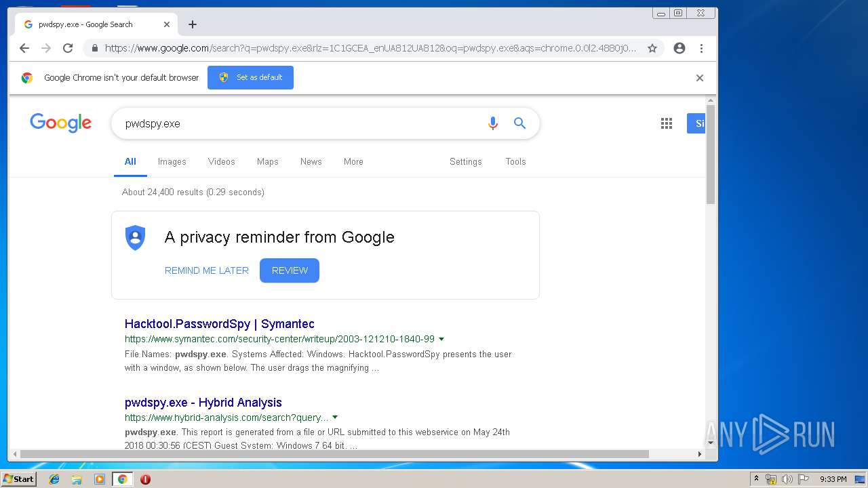Open Windows Explorer folder from the taskbar
Screen dimensions: 868x488
tap(77, 479)
